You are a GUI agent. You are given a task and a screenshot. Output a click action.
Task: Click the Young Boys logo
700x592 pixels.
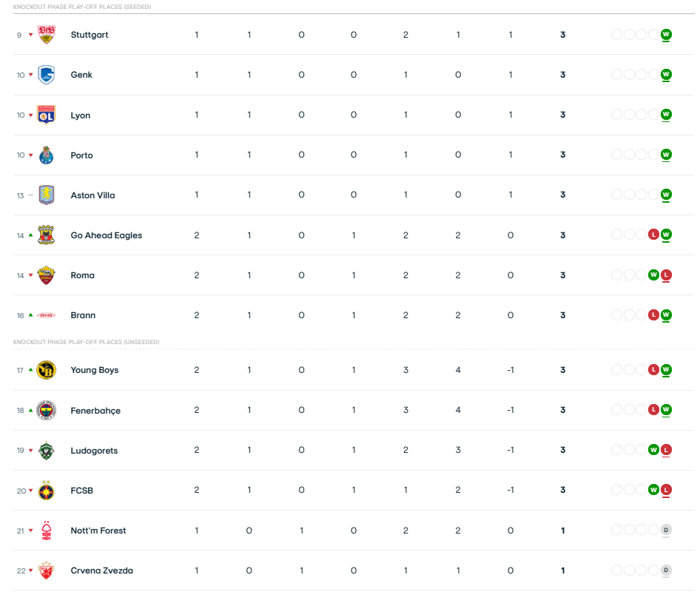click(47, 370)
